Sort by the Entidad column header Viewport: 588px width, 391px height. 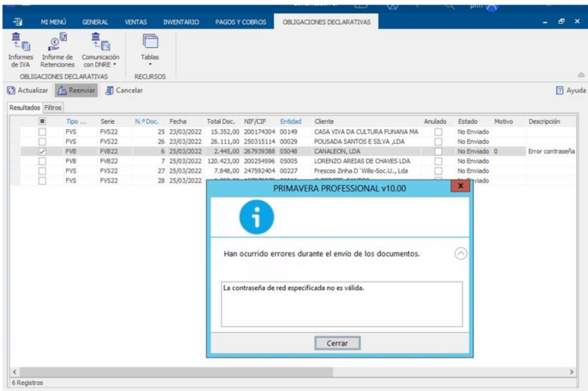290,121
